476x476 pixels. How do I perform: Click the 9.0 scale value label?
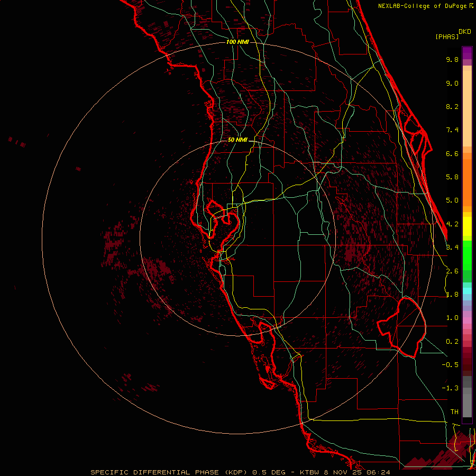(x=452, y=83)
